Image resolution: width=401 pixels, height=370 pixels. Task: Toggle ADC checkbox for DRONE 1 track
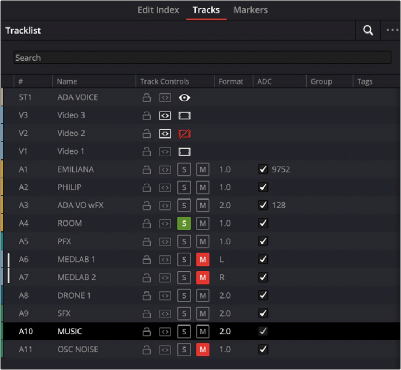click(x=263, y=295)
